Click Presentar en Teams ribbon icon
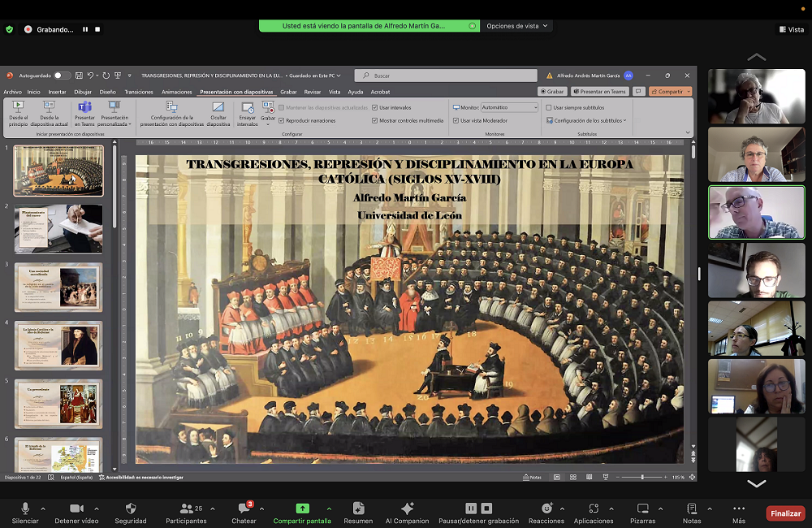This screenshot has height=528, width=812. pyautogui.click(x=84, y=114)
